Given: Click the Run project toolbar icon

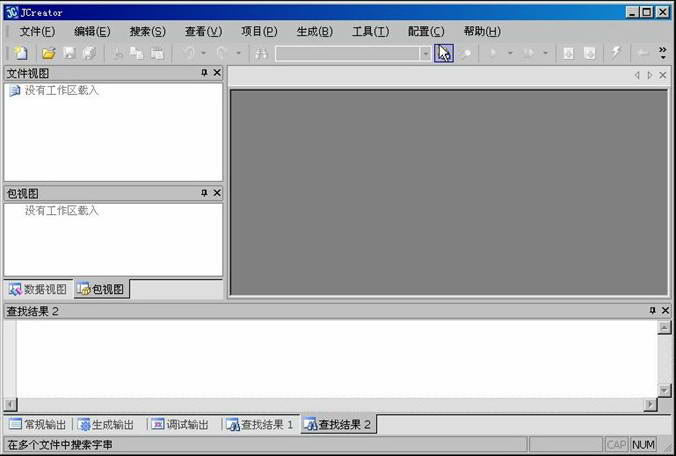Looking at the screenshot, I should tap(528, 53).
